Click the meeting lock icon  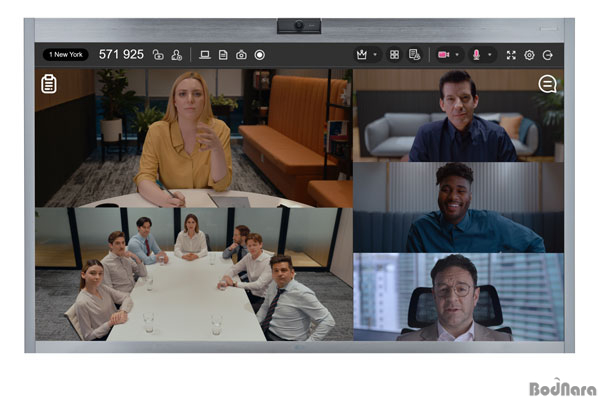point(158,55)
